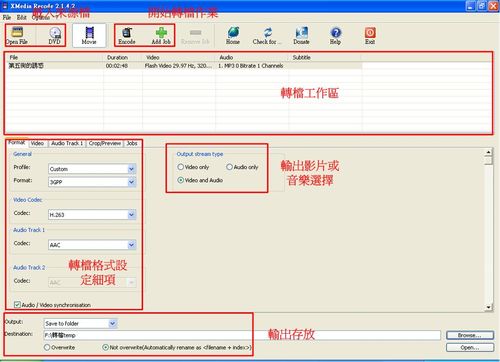This screenshot has width=500, height=362.
Task: Switch to the Format tab
Action: point(17,143)
